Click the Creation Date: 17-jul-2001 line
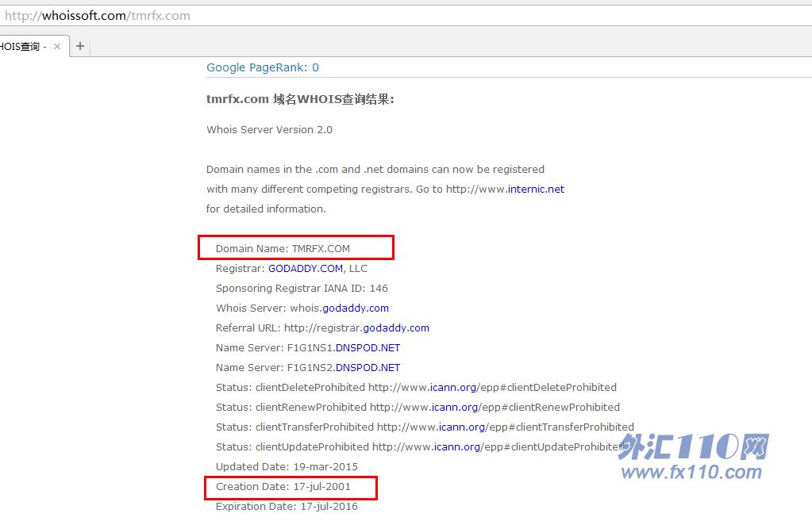 coord(283,487)
